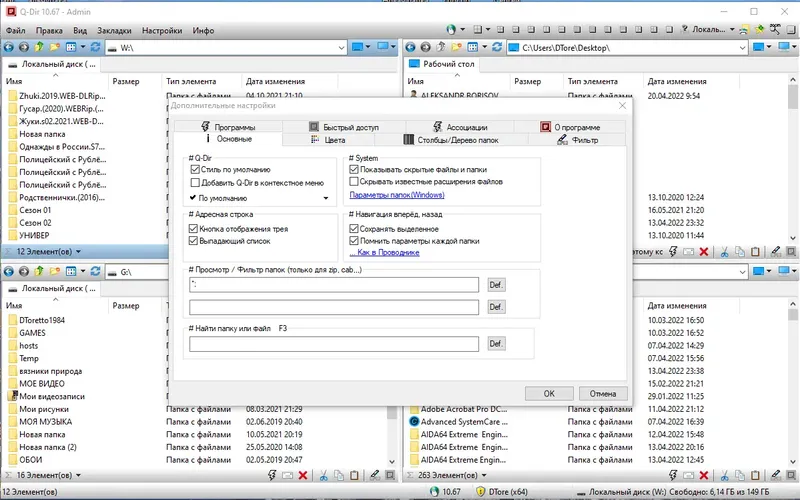The width and height of the screenshot is (800, 500).
Task: Expand the Desktop path address dropdown
Action: point(742,48)
